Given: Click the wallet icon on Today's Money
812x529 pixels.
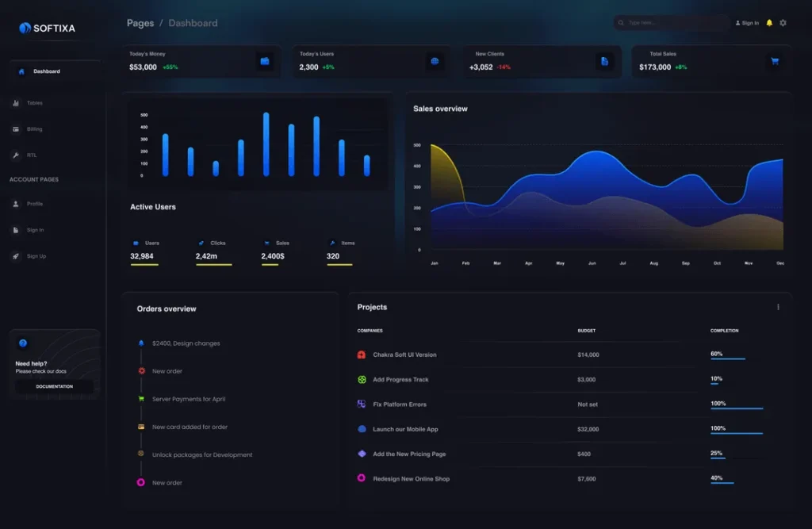Looking at the screenshot, I should coord(265,61).
